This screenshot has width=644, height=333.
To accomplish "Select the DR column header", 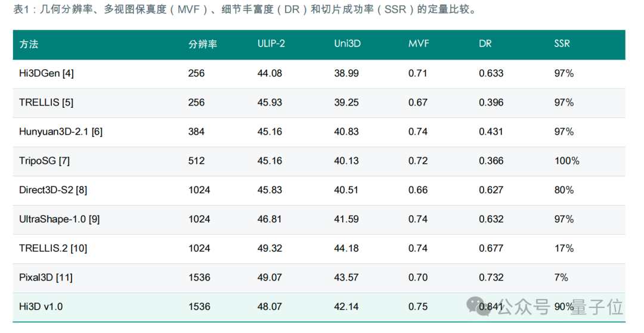I will click(485, 43).
